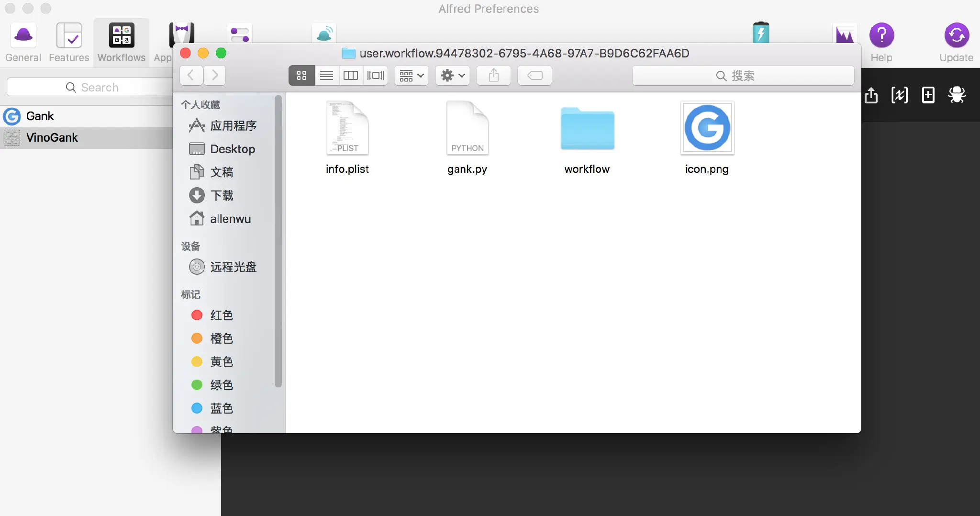Click the Finder 搜索 search field
Image resolution: width=980 pixels, height=516 pixels.
click(x=743, y=75)
